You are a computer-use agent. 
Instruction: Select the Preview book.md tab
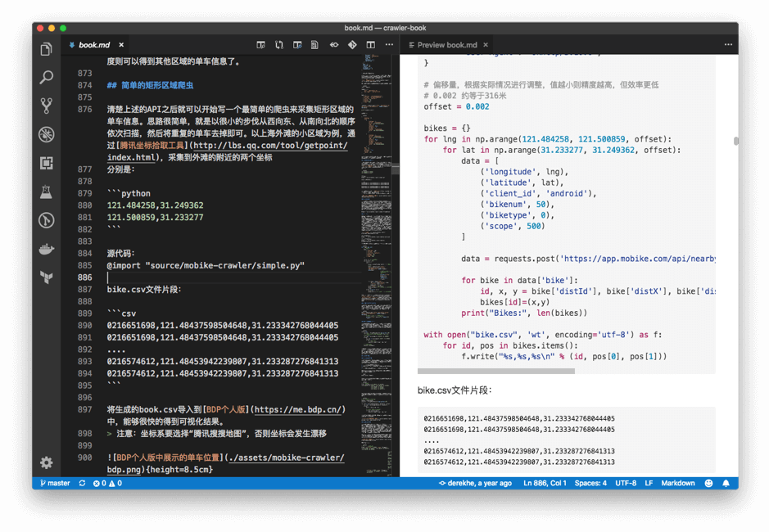click(446, 45)
